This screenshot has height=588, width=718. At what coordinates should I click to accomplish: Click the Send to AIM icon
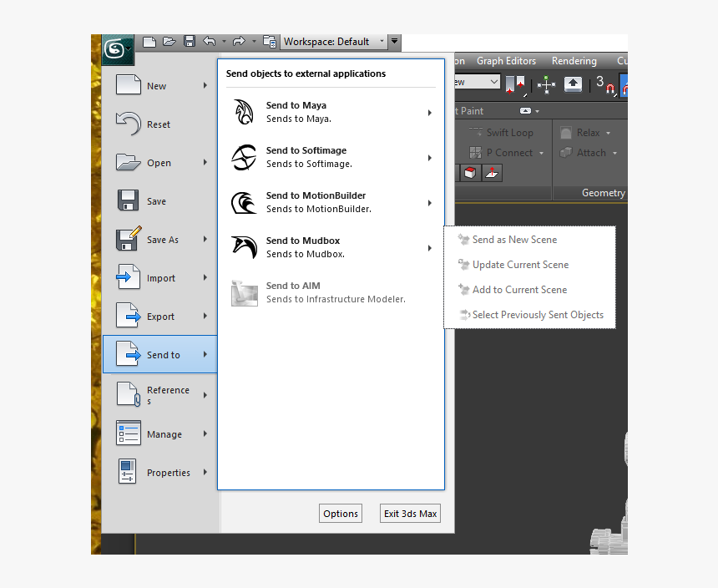pos(244,293)
